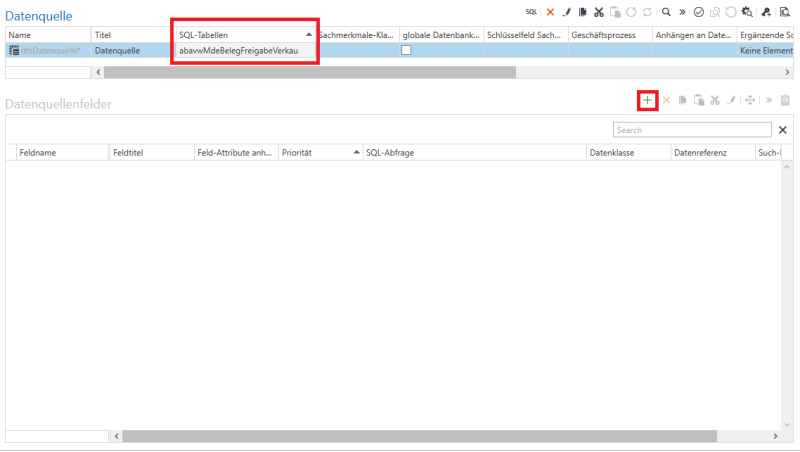This screenshot has width=800, height=452.
Task: Click the Feldname column header
Action: 60,152
